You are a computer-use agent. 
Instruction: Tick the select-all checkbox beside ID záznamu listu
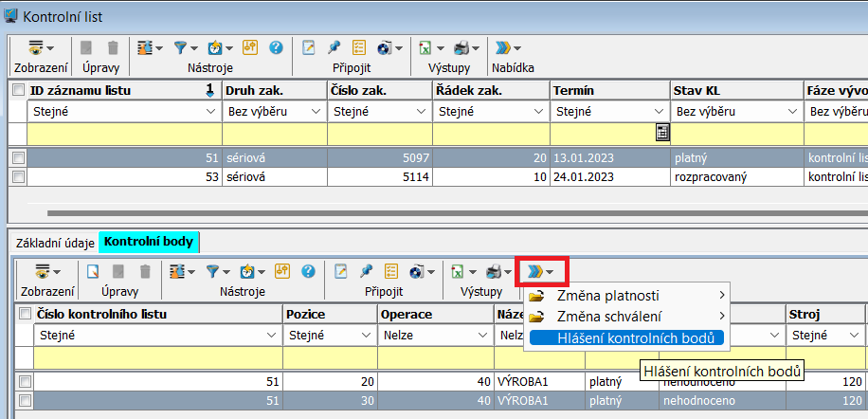pos(19,90)
